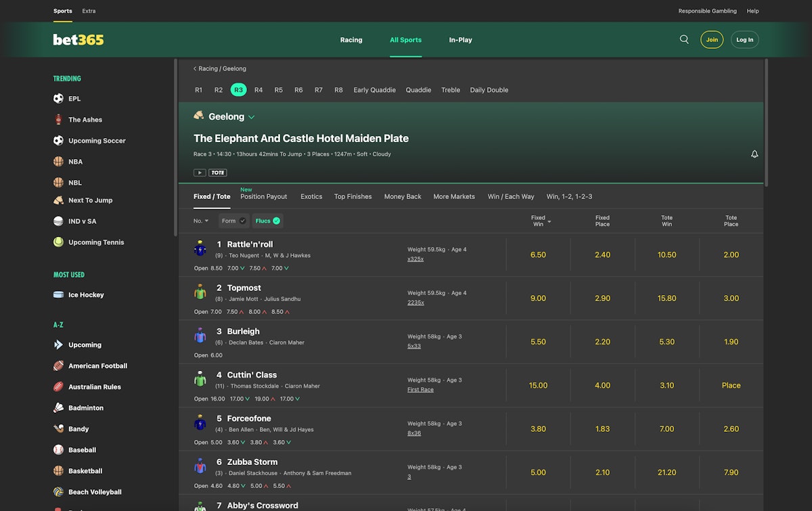Click the TOTE badge toggle

(217, 173)
